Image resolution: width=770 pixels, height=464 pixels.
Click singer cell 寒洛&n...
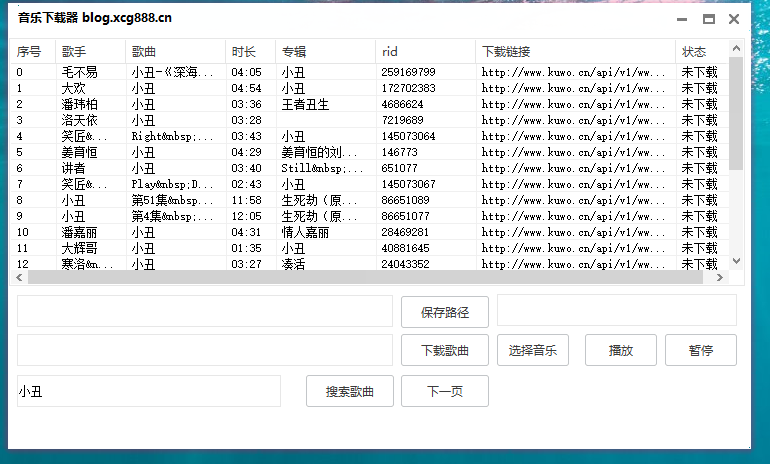click(87, 264)
